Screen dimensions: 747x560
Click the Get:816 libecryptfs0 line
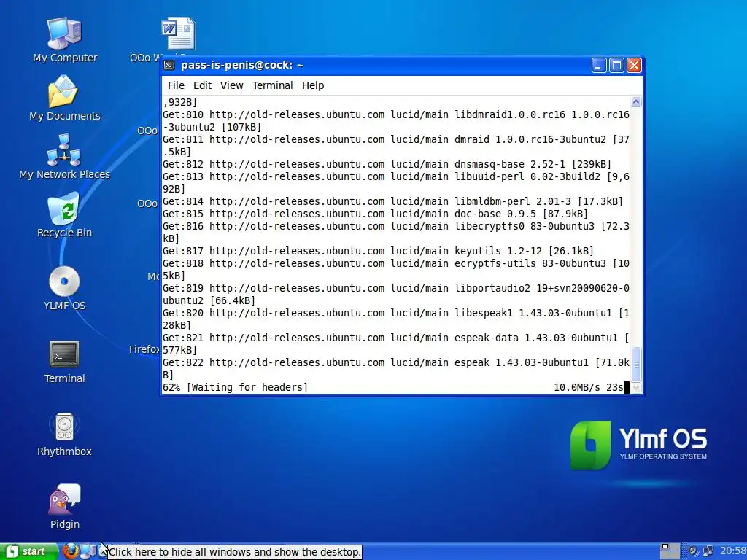(x=396, y=233)
